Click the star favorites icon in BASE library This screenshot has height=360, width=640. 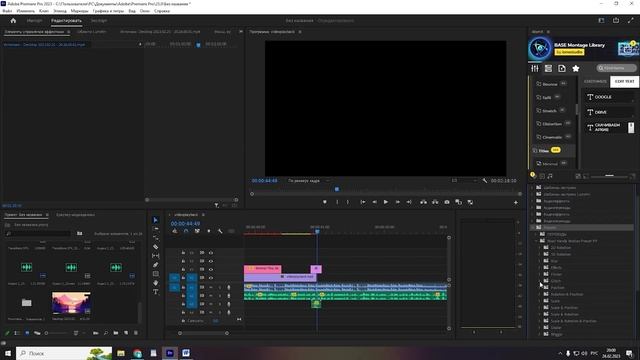(x=576, y=69)
